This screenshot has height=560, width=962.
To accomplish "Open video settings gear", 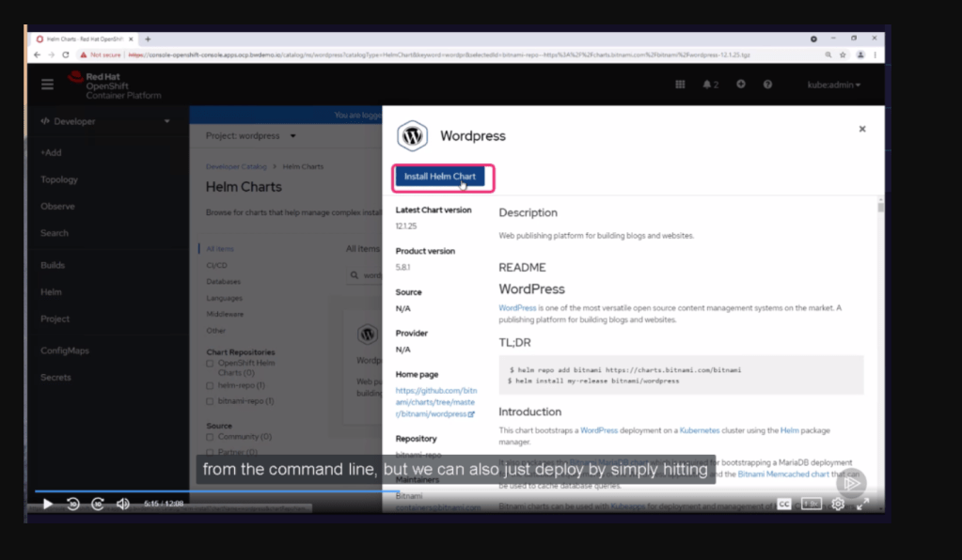I will tap(838, 504).
